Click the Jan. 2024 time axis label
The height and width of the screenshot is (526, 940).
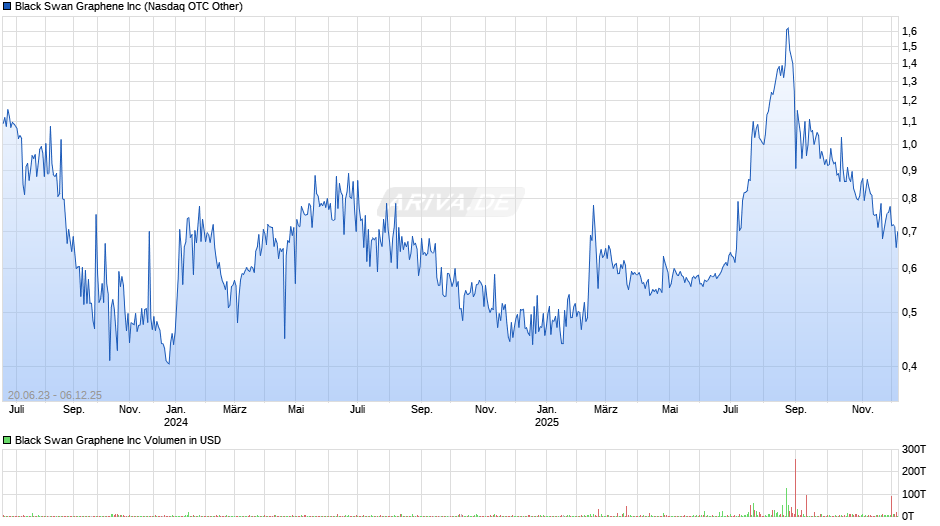tap(176, 416)
